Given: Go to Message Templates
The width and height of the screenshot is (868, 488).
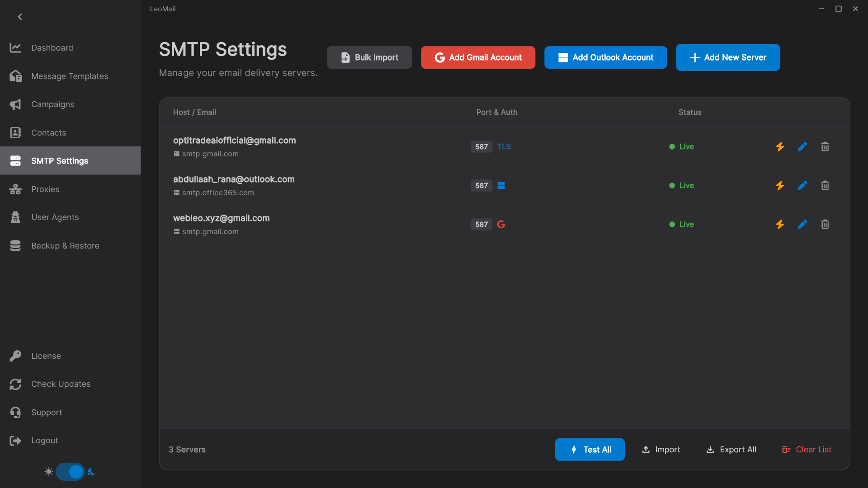Looking at the screenshot, I should pos(70,76).
